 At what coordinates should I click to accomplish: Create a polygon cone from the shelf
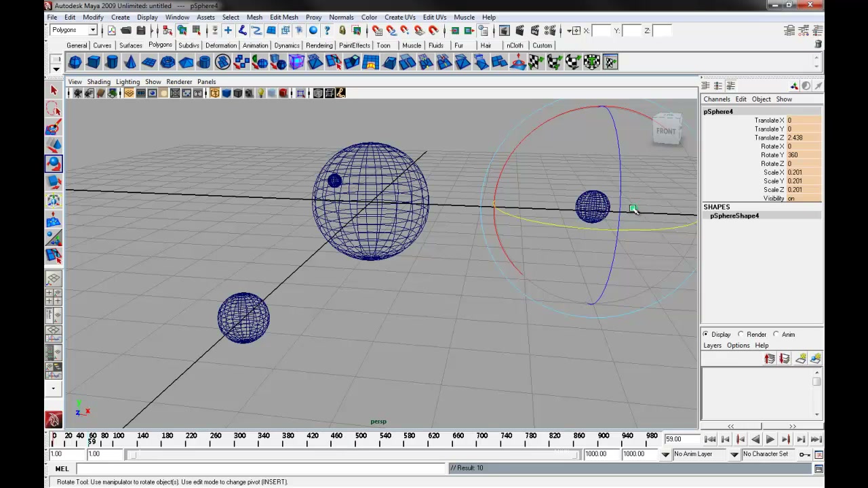tap(130, 62)
